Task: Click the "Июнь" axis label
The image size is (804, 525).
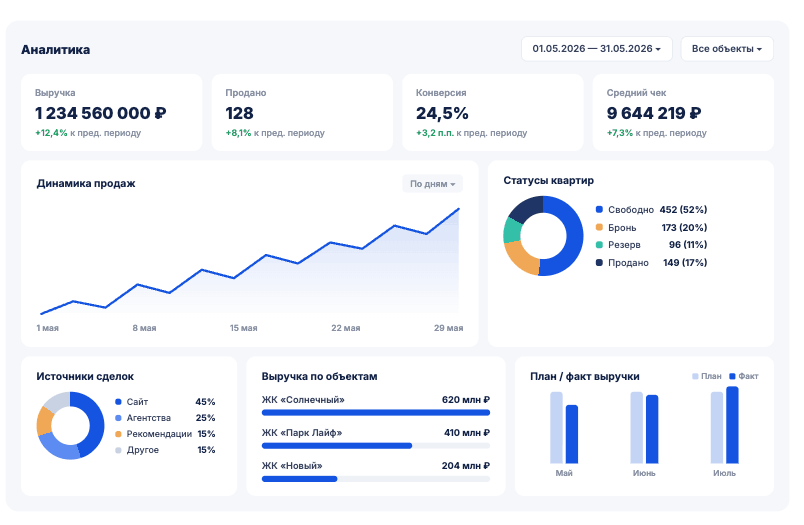Action: (644, 473)
